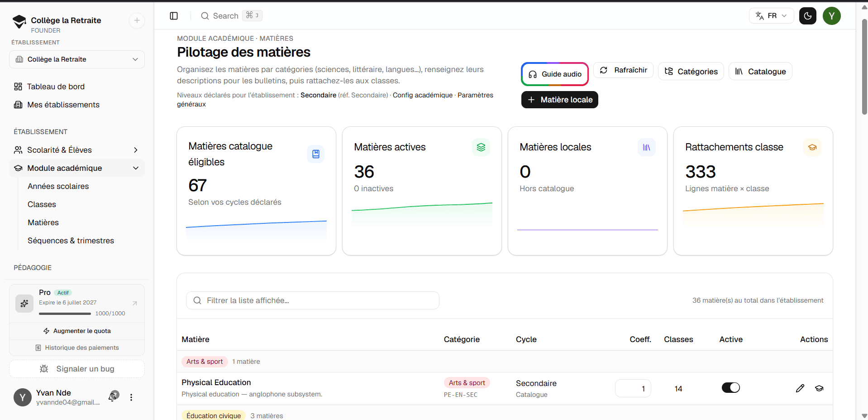Image resolution: width=868 pixels, height=420 pixels.
Task: Collapse the Module académique section chevron
Action: pyautogui.click(x=136, y=168)
